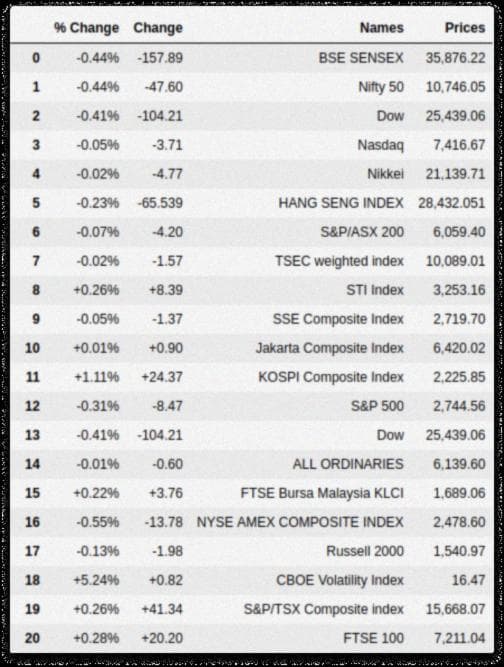Click the Prices column header

pos(465,28)
